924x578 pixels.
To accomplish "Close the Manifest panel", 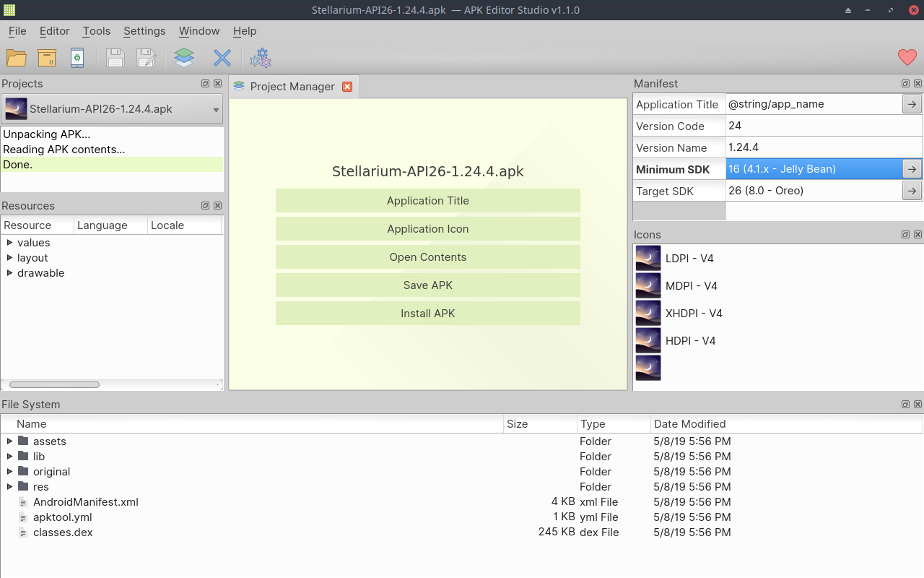I will pos(918,84).
